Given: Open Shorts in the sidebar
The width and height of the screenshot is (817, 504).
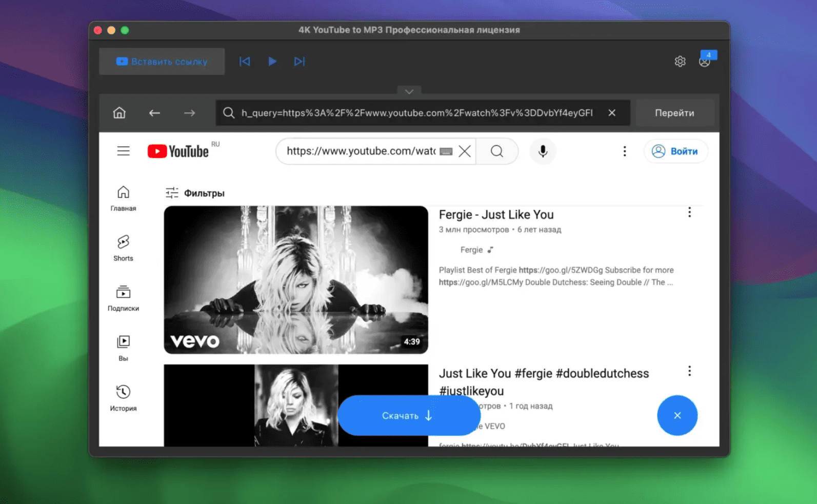Looking at the screenshot, I should pyautogui.click(x=123, y=249).
